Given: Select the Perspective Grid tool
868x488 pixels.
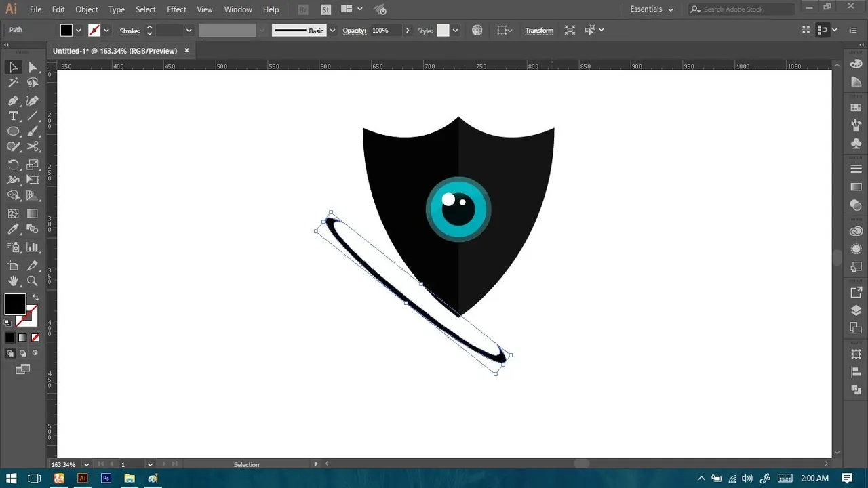Looking at the screenshot, I should click(33, 196).
